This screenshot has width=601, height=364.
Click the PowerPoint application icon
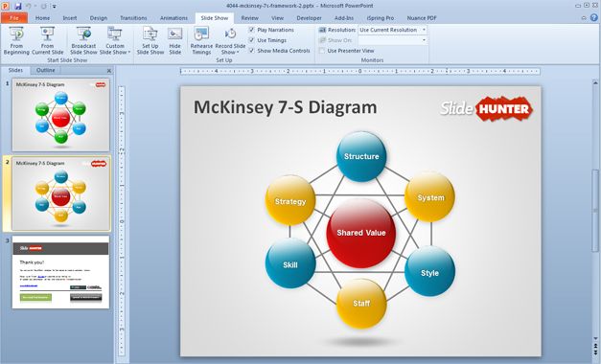pos(6,6)
